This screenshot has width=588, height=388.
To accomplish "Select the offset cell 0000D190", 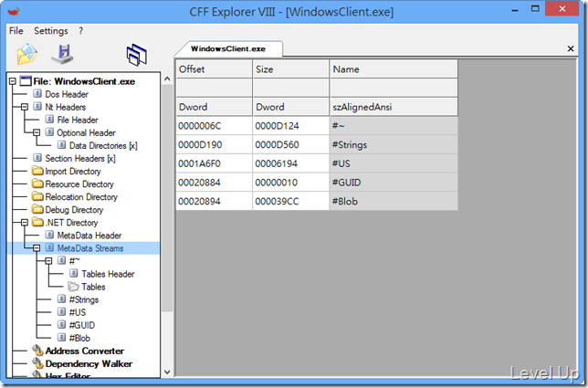I will 215,145.
